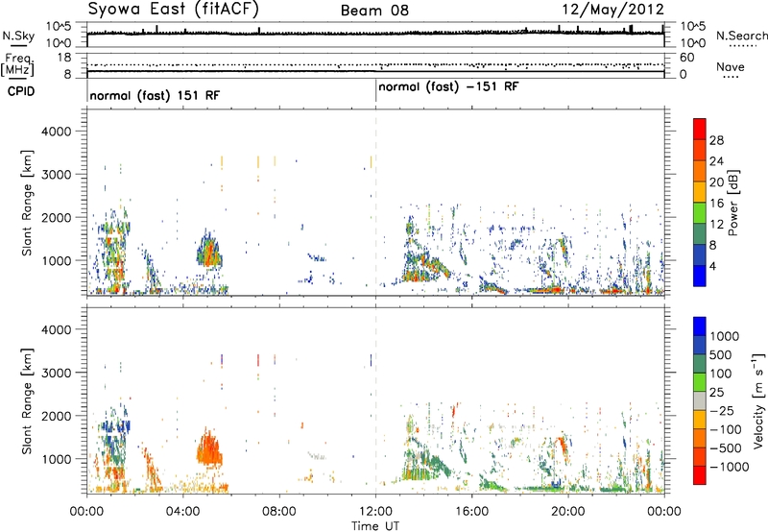Click the date "12/May/2012"
Viewport: 768px width, 532px height.
click(x=612, y=9)
